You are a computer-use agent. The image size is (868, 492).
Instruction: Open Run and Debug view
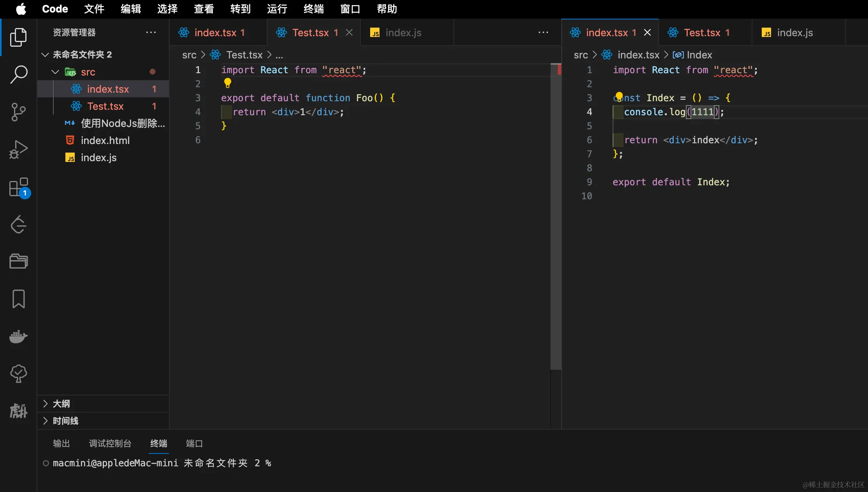coord(18,149)
